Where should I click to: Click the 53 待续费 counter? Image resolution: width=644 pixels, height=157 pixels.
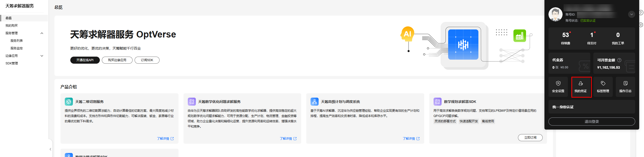click(x=566, y=38)
